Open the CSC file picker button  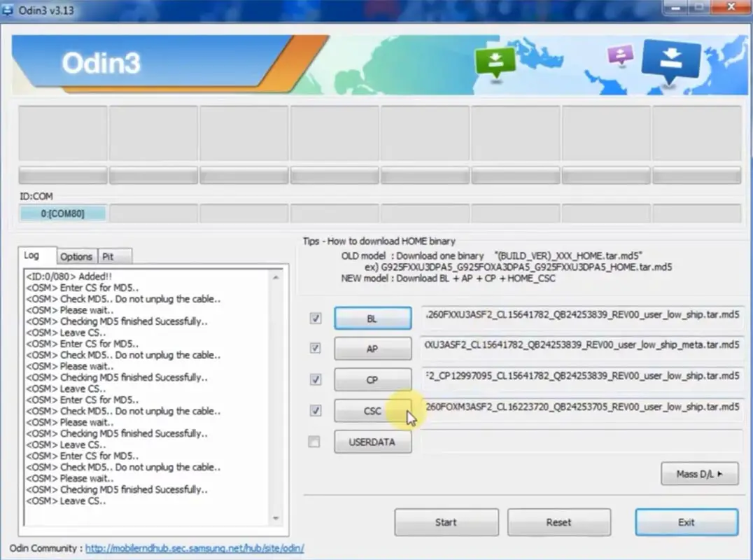(373, 411)
